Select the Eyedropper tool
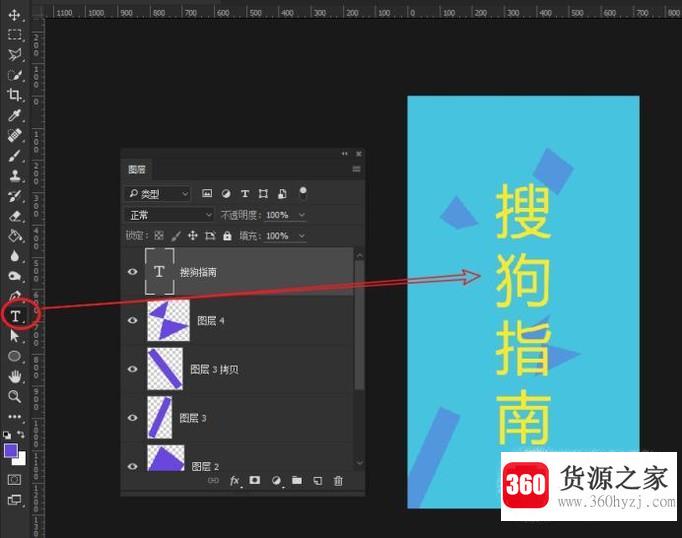The image size is (682, 538). pyautogui.click(x=14, y=115)
